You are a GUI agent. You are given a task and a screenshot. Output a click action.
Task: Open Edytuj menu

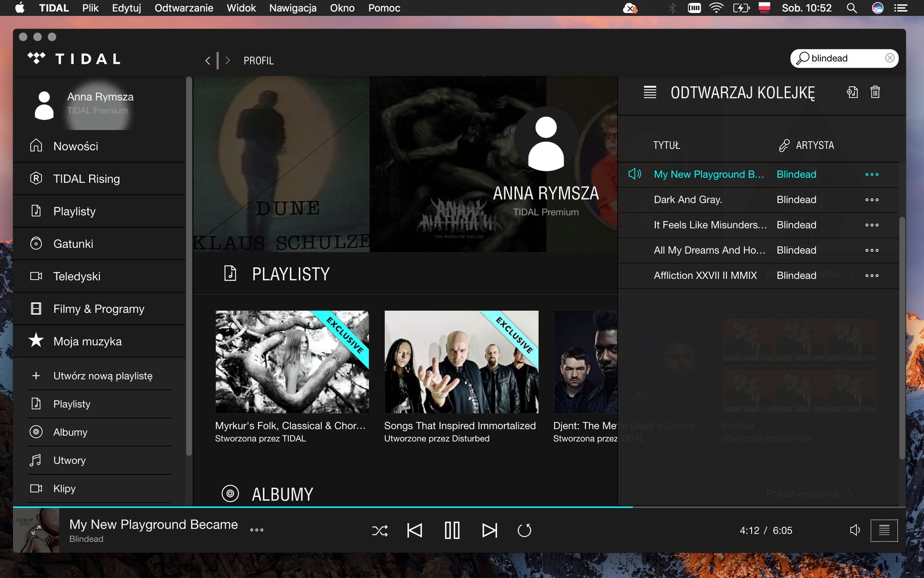coord(126,8)
